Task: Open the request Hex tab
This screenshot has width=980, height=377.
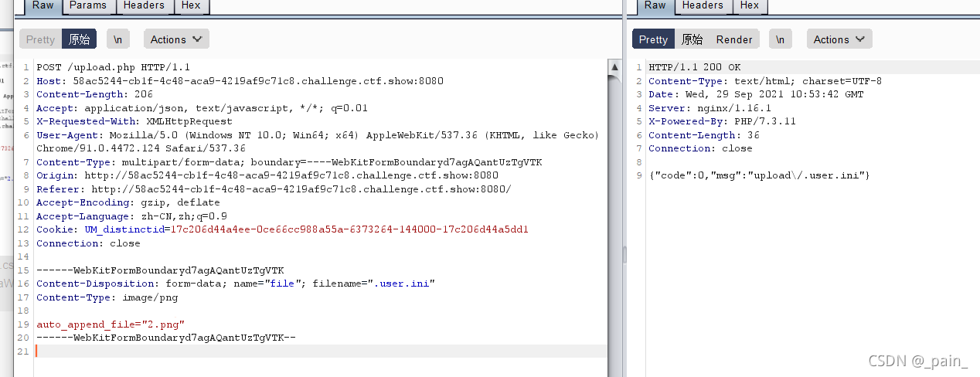Action: (x=191, y=6)
